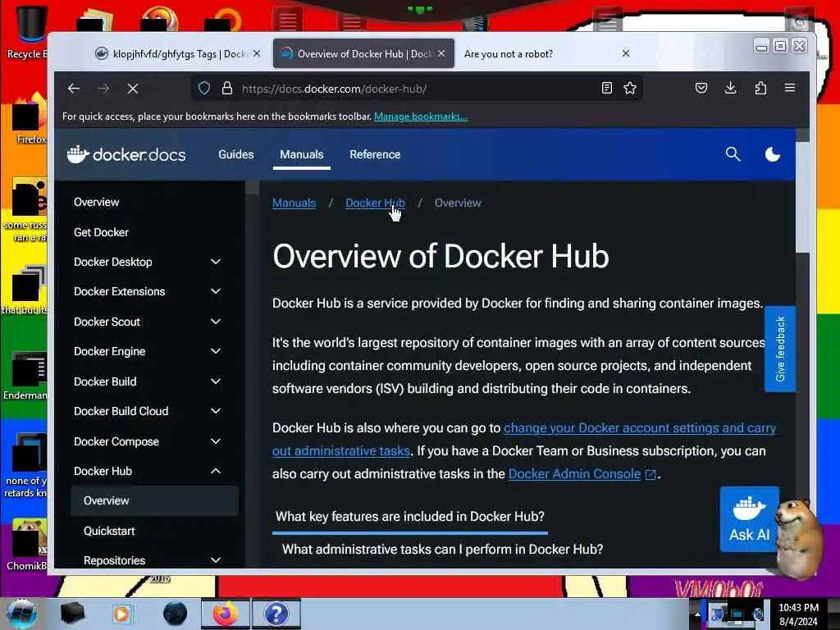Expand Docker Scout chevron in sidebar
840x630 pixels.
point(216,322)
